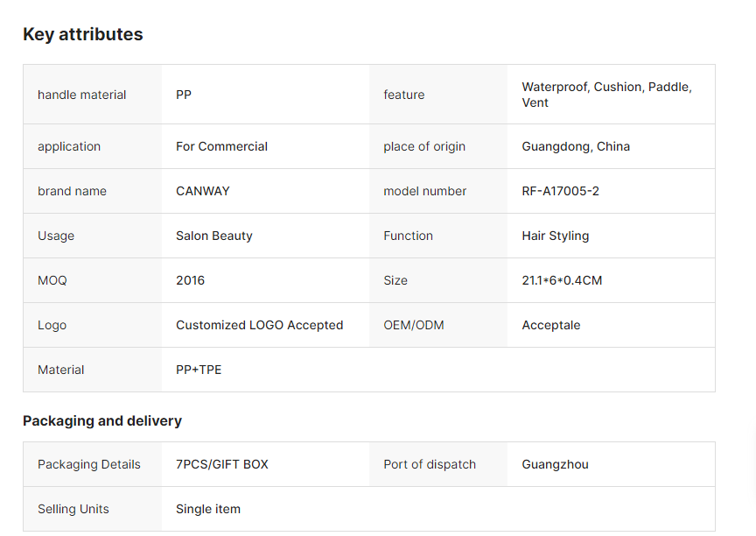The image size is (756, 536).
Task: Click the Key attributes heading
Action: coord(82,34)
